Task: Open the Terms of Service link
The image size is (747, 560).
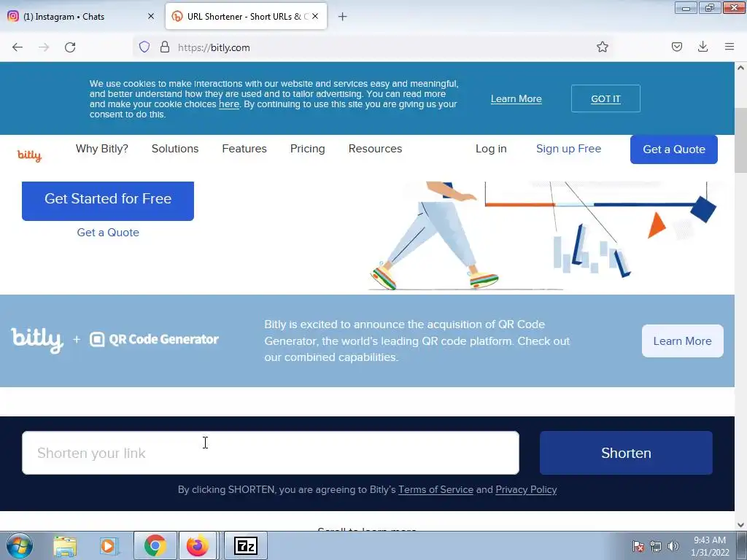Action: click(x=436, y=489)
